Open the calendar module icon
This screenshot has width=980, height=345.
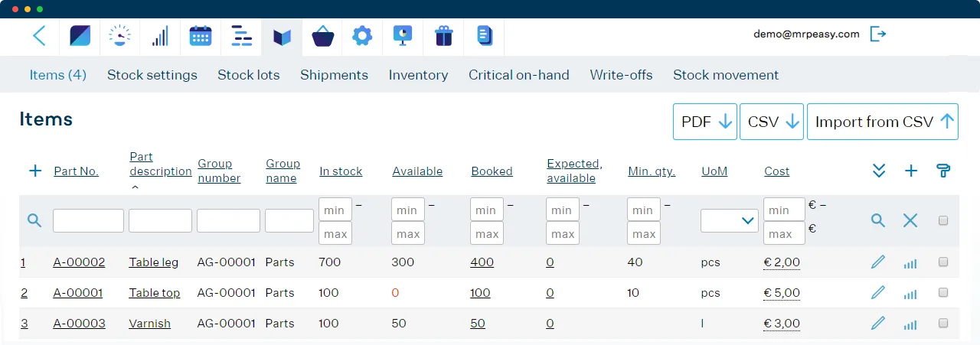click(x=201, y=36)
